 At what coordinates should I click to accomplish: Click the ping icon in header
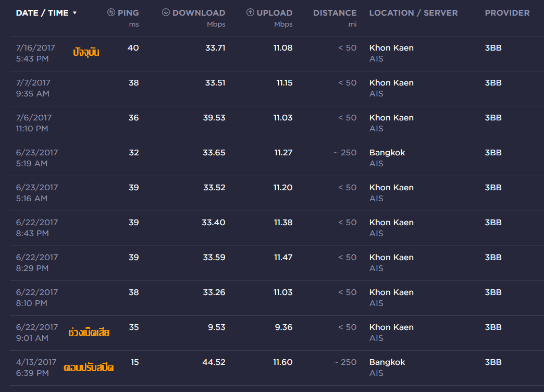(111, 13)
